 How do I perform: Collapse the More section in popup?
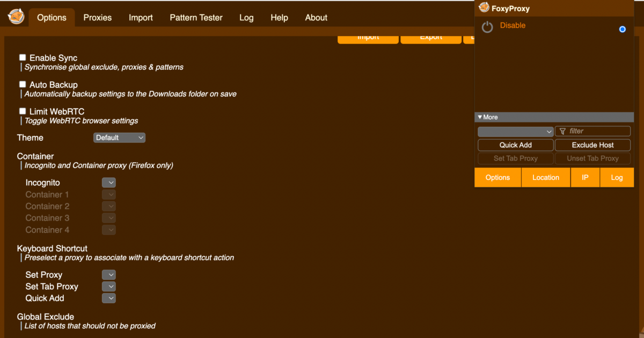coord(488,117)
